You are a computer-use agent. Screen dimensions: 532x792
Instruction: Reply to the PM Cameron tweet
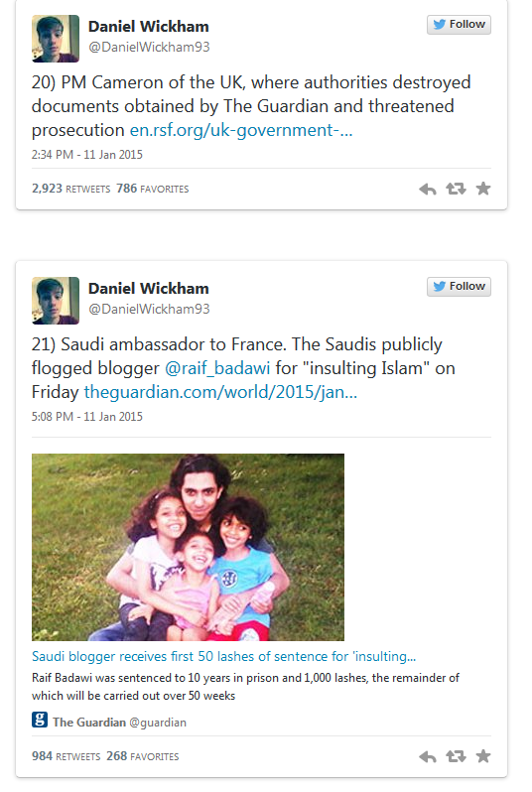click(428, 190)
